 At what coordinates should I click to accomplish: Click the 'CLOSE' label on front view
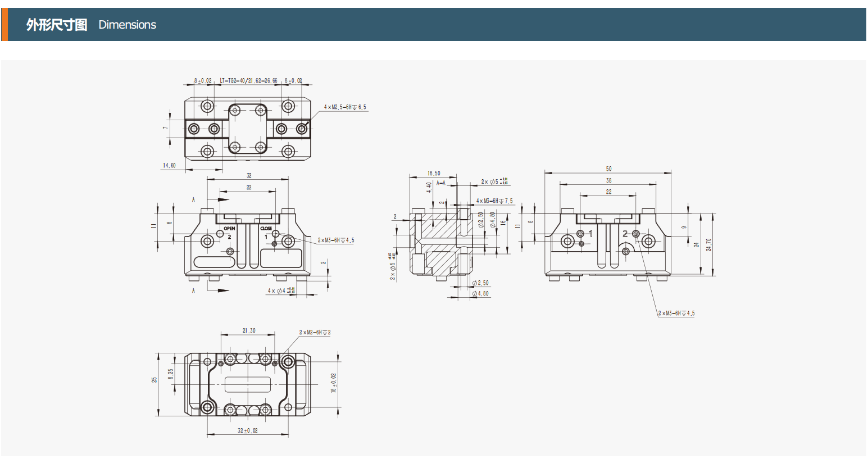[266, 228]
